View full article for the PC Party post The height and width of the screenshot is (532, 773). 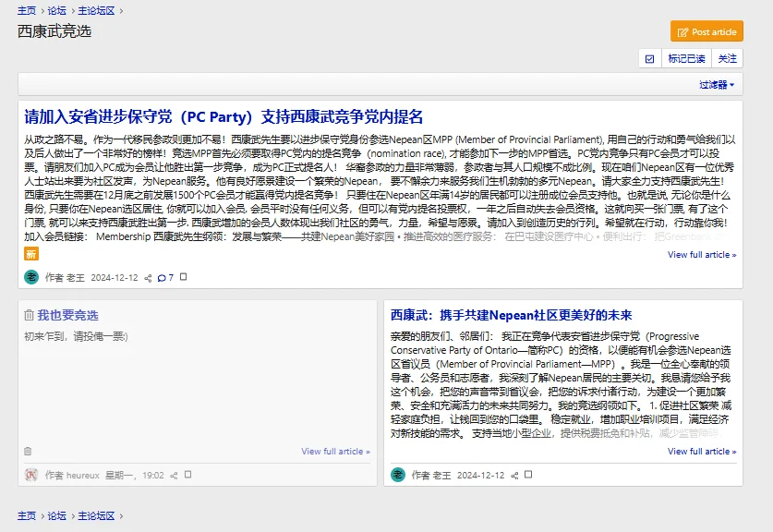(x=702, y=254)
